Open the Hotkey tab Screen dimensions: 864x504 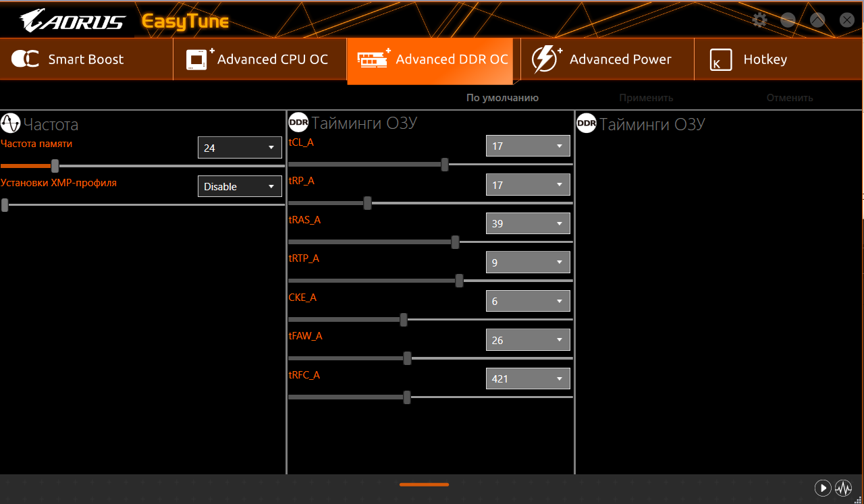(779, 59)
